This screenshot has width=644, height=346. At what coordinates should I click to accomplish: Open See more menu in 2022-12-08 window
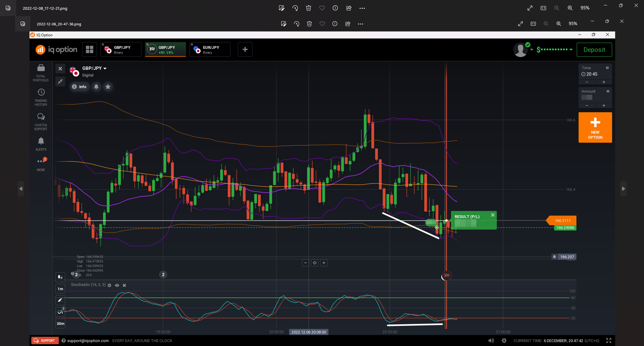tap(362, 8)
